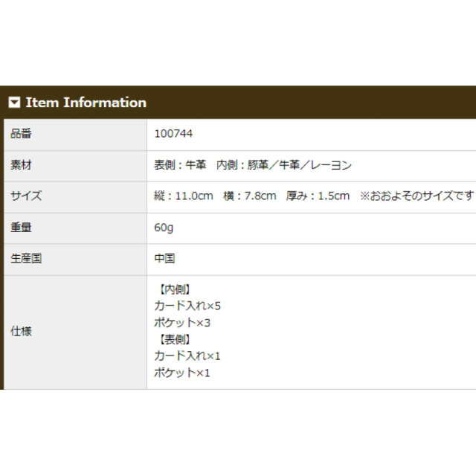
Task: Click the Item Information heading text
Action: coord(86,103)
